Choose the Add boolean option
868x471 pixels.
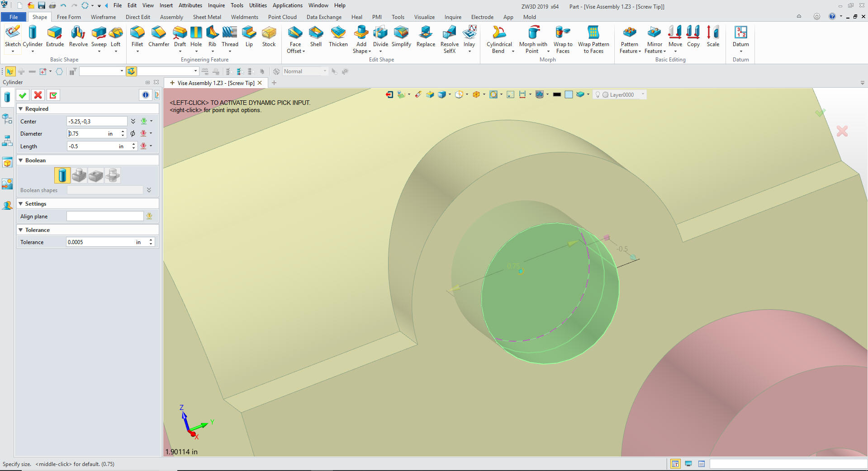coord(79,175)
